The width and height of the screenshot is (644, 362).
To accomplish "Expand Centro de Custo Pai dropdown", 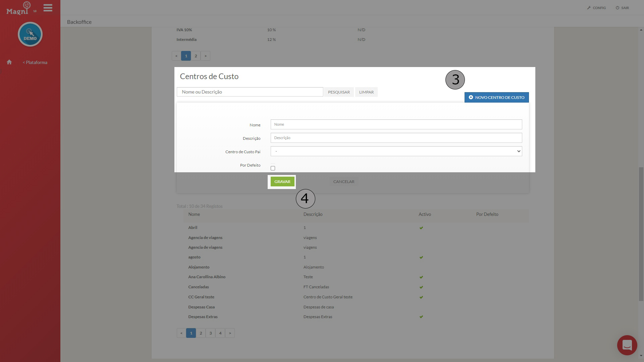I will (396, 151).
